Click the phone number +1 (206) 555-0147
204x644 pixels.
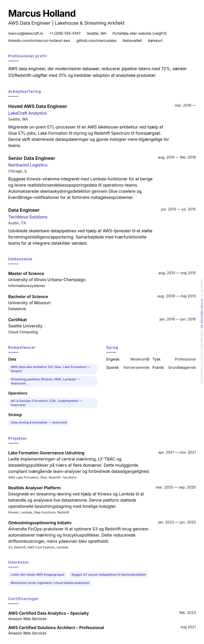point(65,33)
